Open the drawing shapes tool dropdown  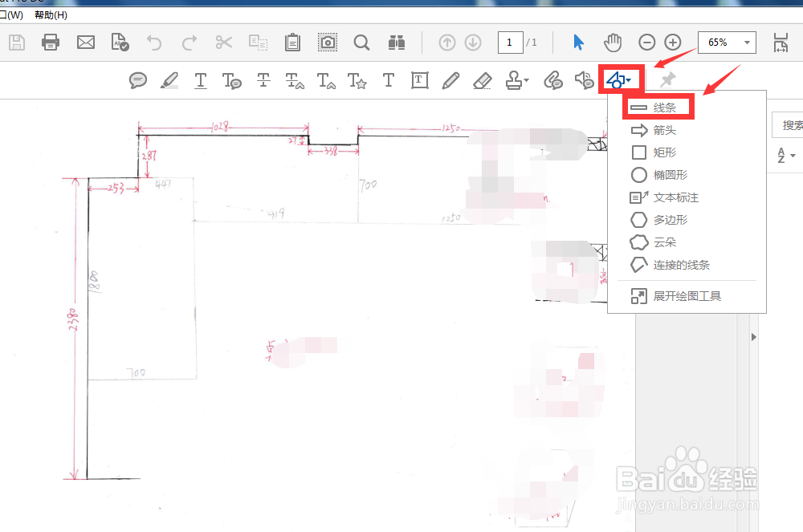pyautogui.click(x=619, y=79)
